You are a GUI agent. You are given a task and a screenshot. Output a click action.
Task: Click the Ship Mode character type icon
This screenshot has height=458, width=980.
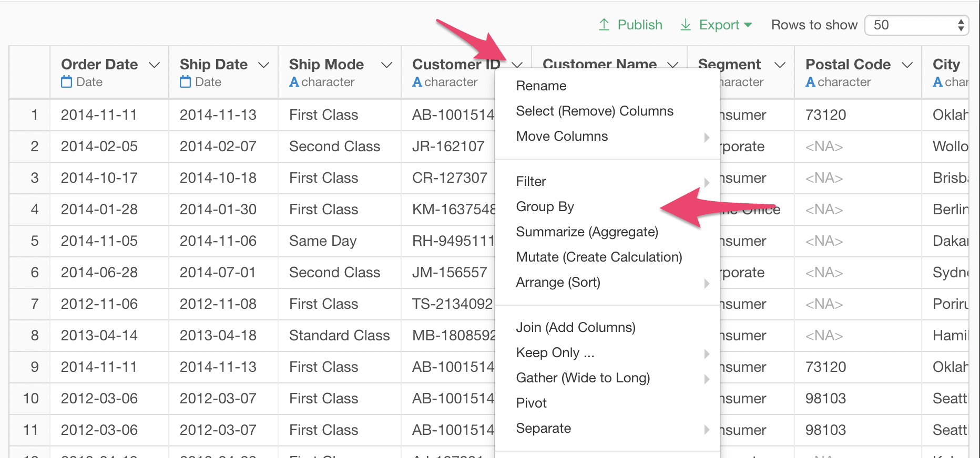pyautogui.click(x=294, y=82)
